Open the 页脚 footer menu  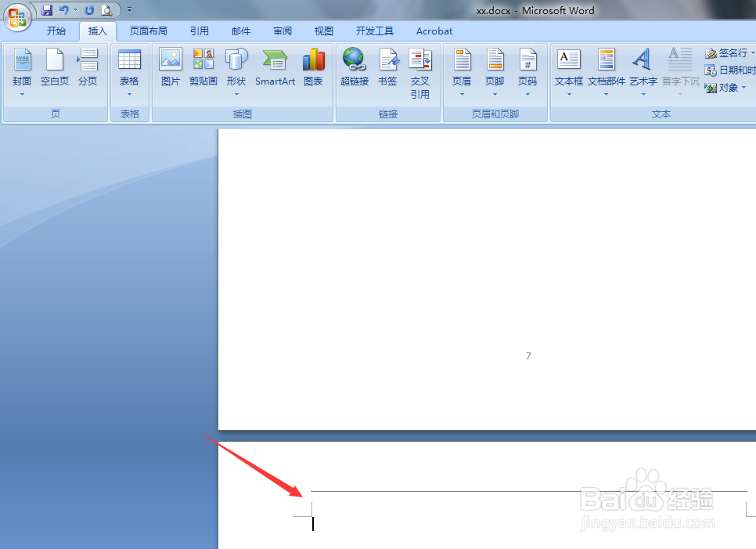click(494, 72)
